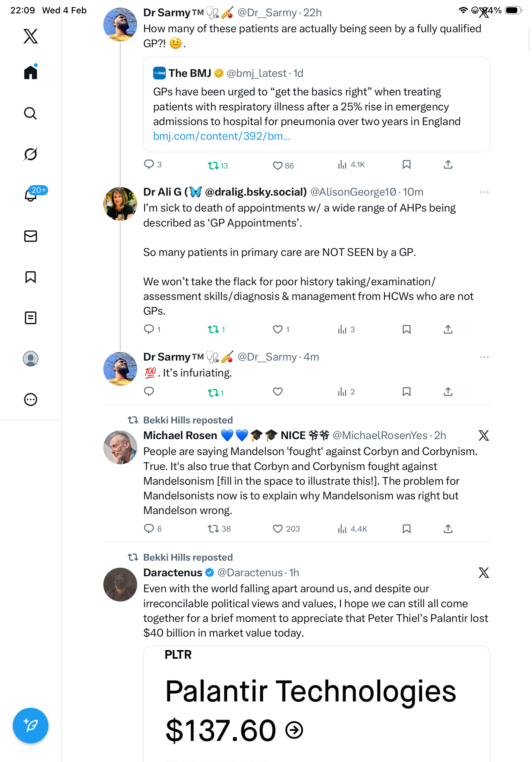Expand options menu on Dr Sarmy's 4m reply
The height and width of the screenshot is (762, 532).
484,357
